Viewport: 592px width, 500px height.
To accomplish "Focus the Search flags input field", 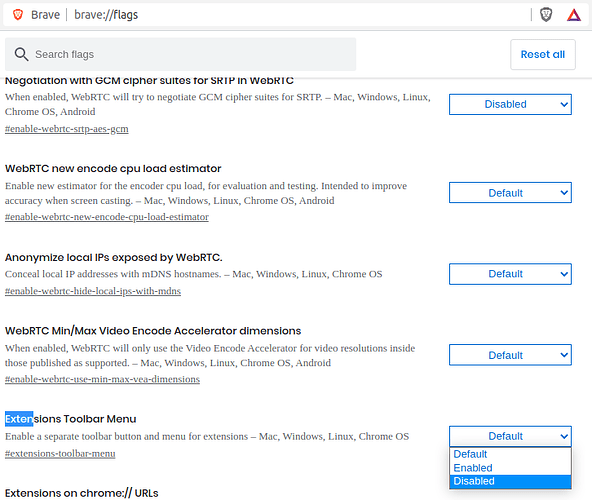I will tap(180, 54).
